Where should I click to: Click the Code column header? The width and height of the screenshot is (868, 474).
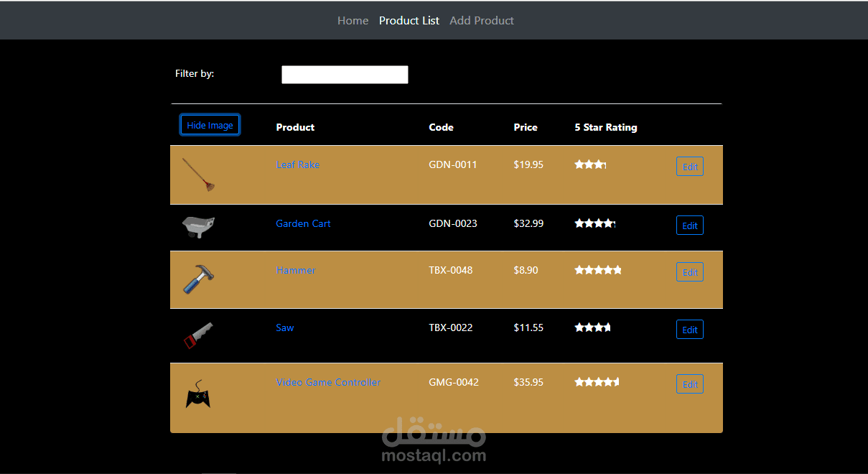click(441, 127)
